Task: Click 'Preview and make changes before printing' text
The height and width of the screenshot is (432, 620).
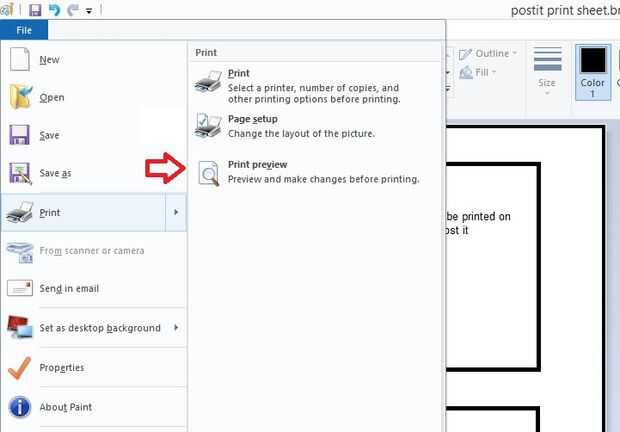Action: 323,179
